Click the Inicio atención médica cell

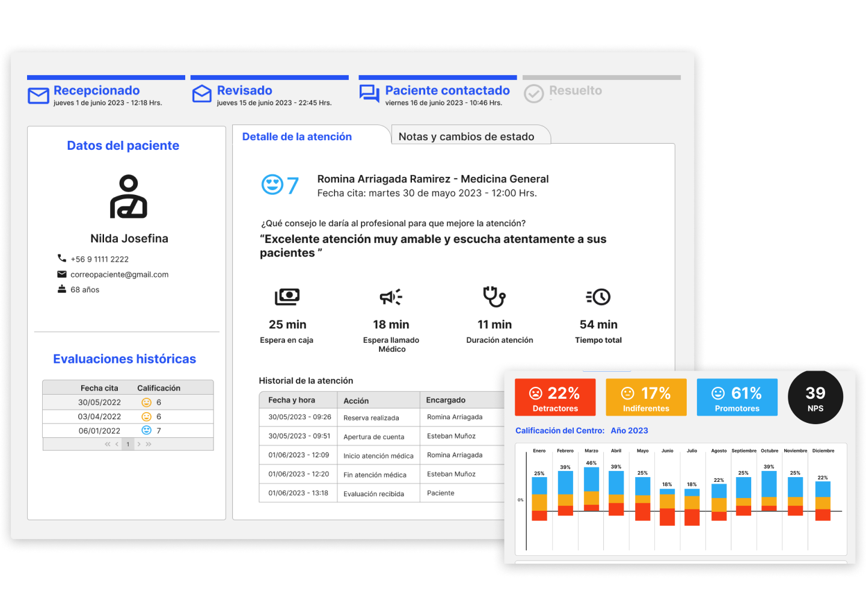click(378, 456)
